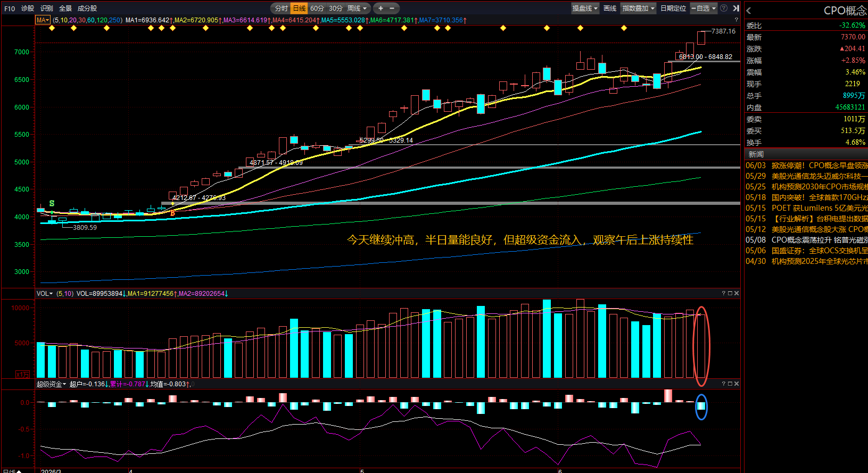Close the VOL indicator panel
Viewport: 868px width, 473px height.
(x=737, y=293)
